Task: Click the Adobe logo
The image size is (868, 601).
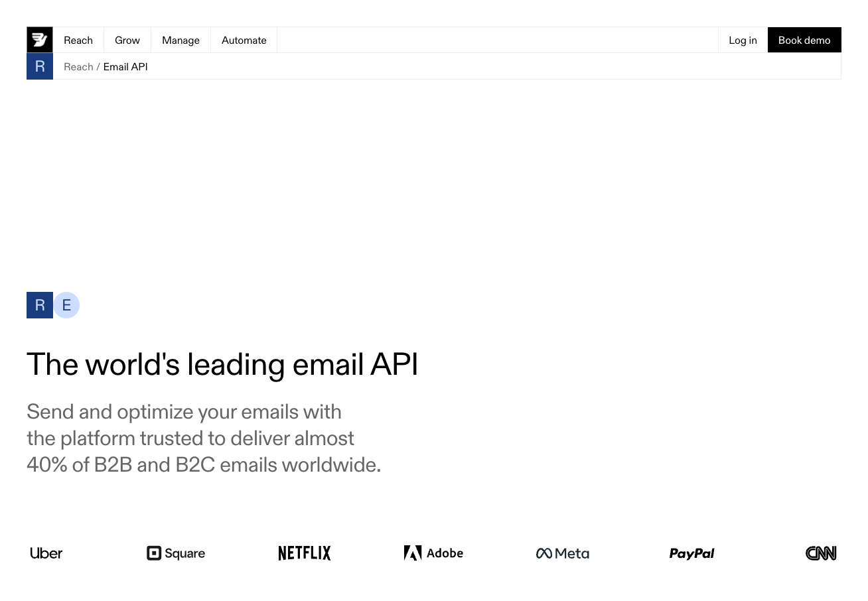Action: click(433, 553)
